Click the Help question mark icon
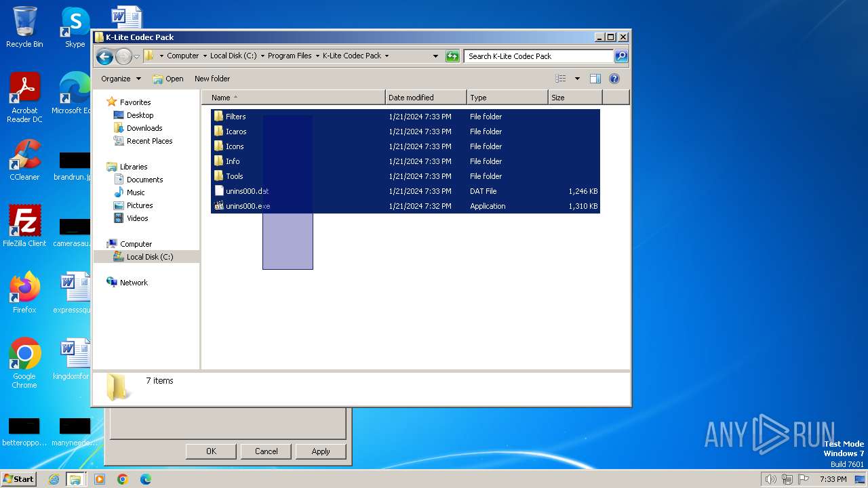868x488 pixels. 614,79
